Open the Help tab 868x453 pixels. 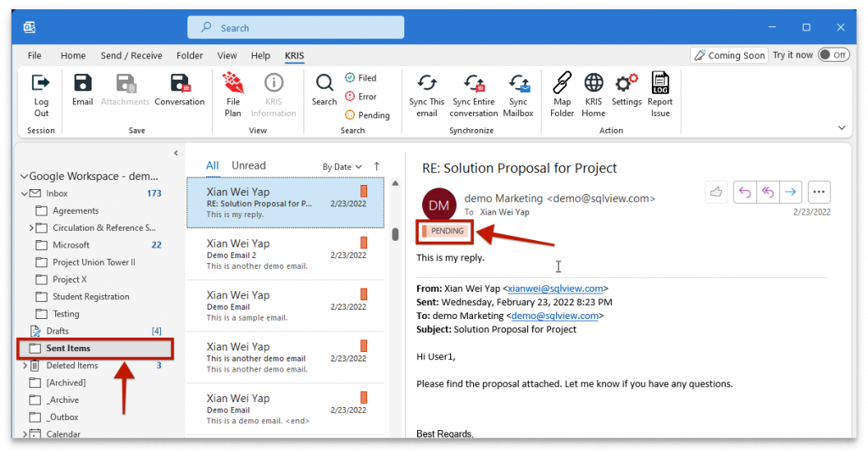[260, 55]
